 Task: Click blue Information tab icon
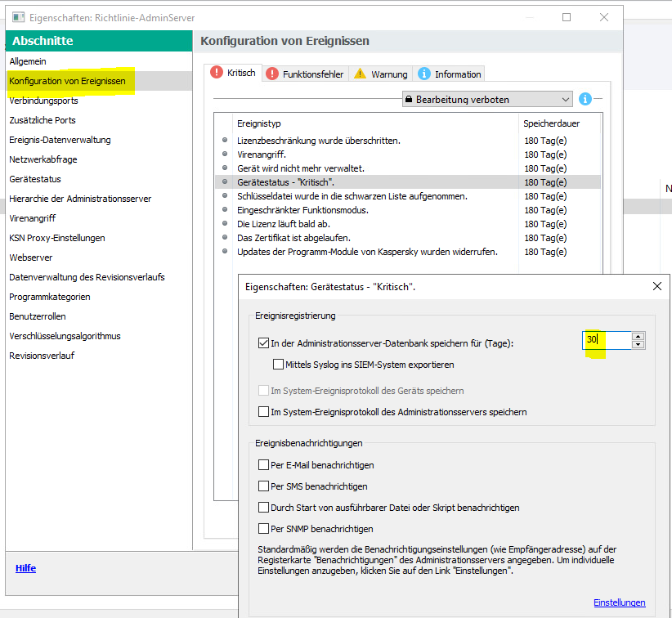(x=423, y=74)
